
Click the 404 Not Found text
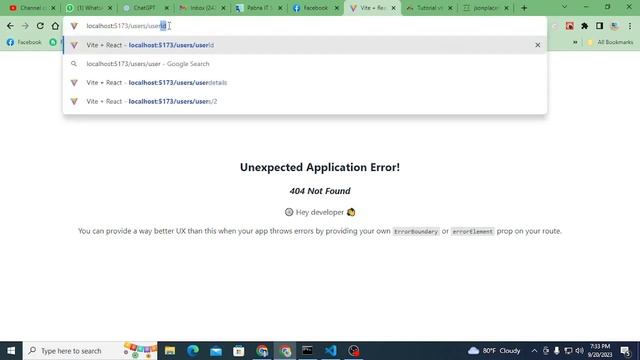320,191
